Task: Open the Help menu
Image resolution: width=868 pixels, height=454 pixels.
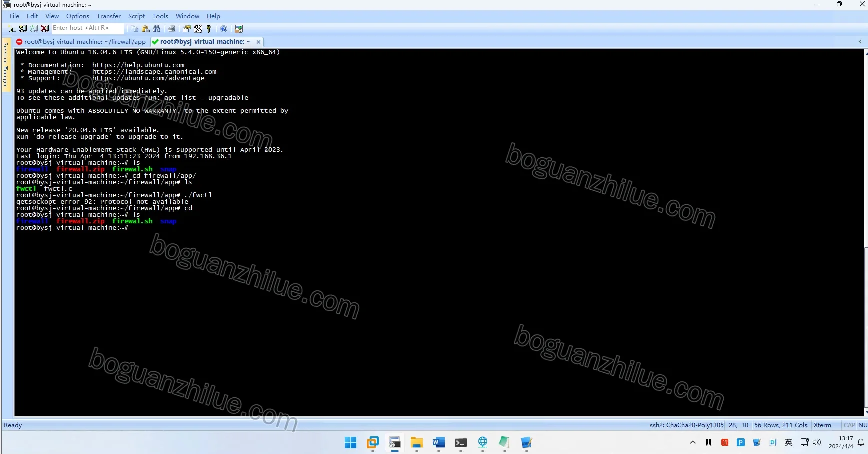Action: (x=213, y=16)
